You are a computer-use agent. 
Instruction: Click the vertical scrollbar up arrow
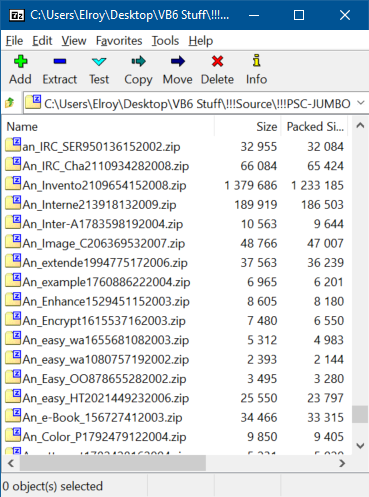(360, 126)
